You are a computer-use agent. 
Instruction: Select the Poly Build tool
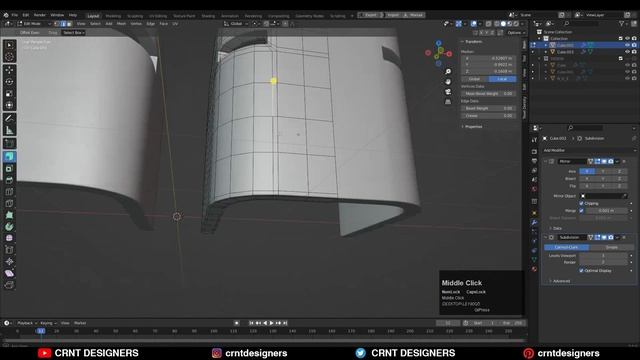coord(9,215)
